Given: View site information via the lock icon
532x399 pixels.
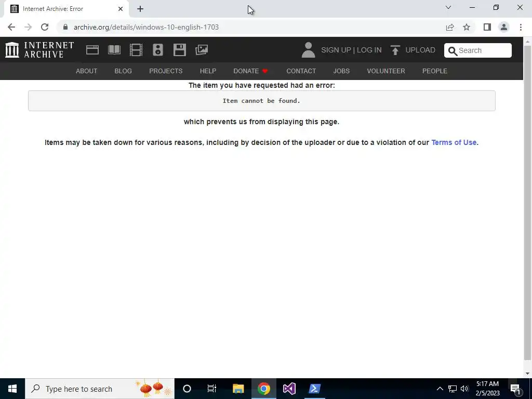Looking at the screenshot, I should pyautogui.click(x=65, y=27).
